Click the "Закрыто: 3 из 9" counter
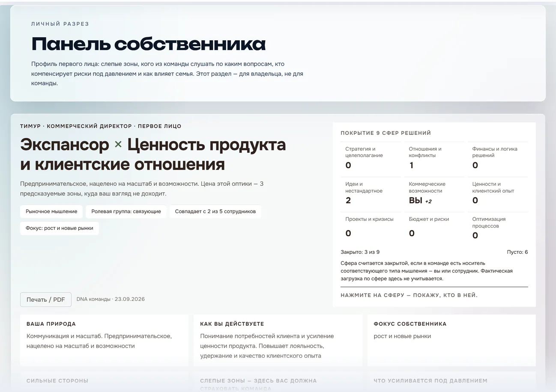This screenshot has width=556, height=392. pos(360,252)
